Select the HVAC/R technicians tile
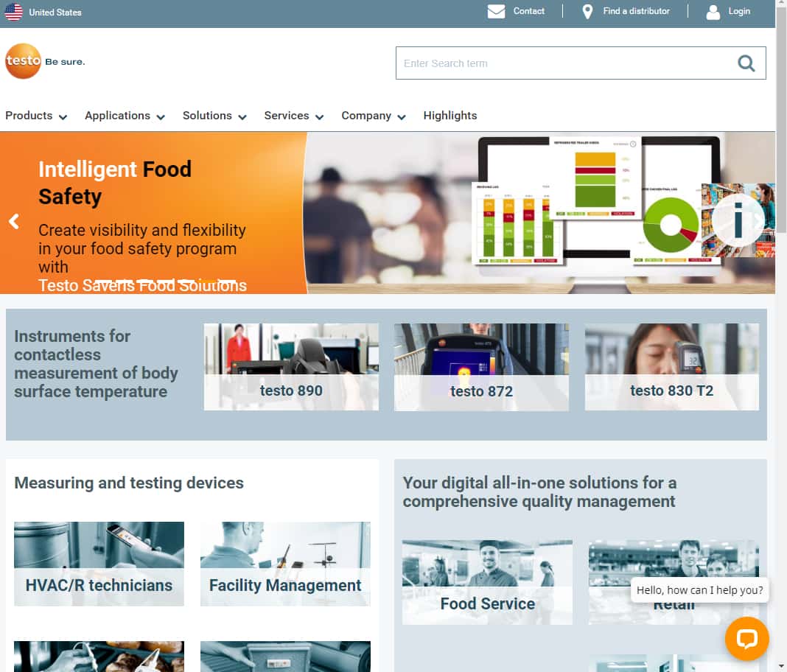Image resolution: width=787 pixels, height=672 pixels. [99, 564]
